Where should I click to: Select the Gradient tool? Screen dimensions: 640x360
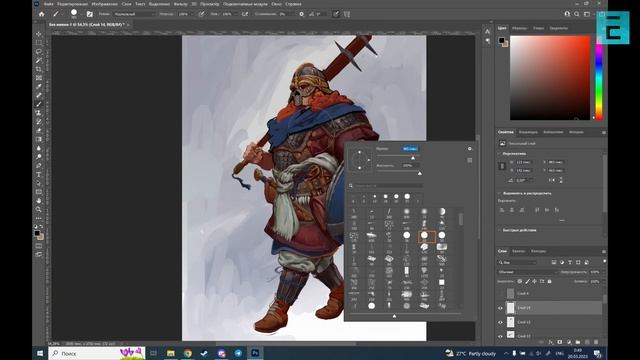pyautogui.click(x=39, y=139)
